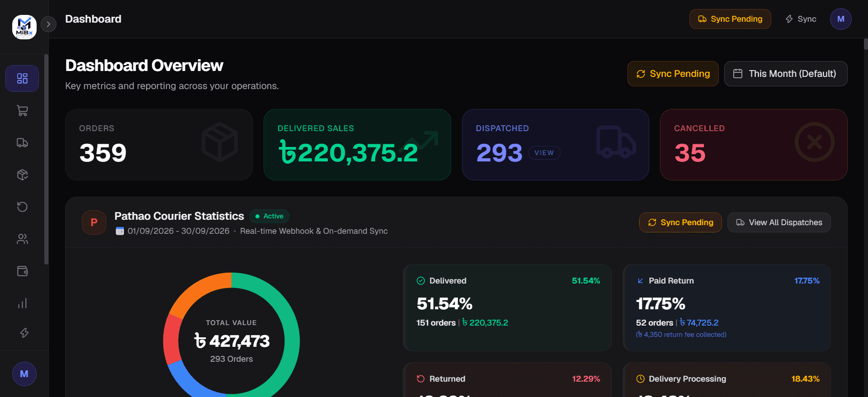
Task: Click Sync Pending in Pathao Courier Statistics
Action: [x=680, y=222]
